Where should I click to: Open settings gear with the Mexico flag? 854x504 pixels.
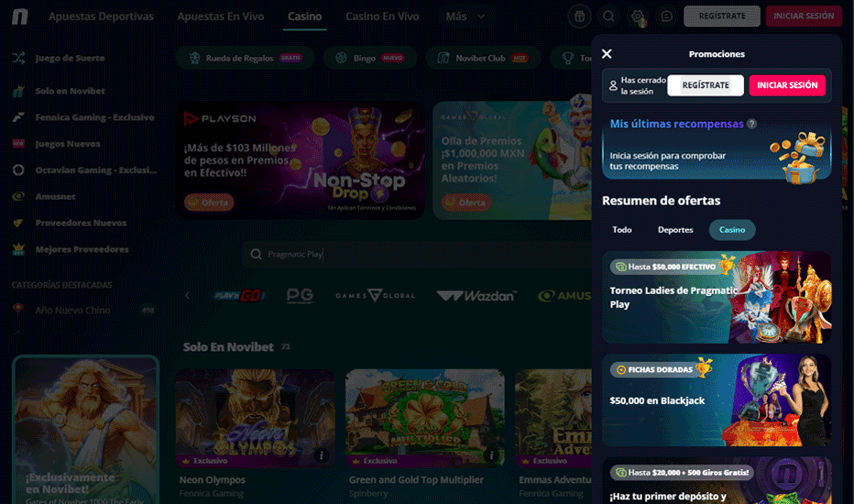(639, 16)
